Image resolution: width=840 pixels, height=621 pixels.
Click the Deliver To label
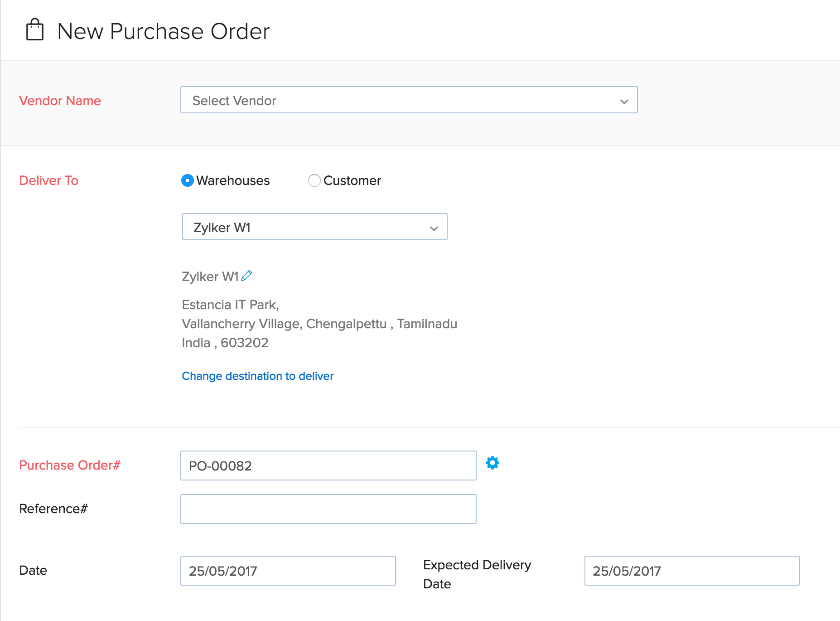coord(48,180)
